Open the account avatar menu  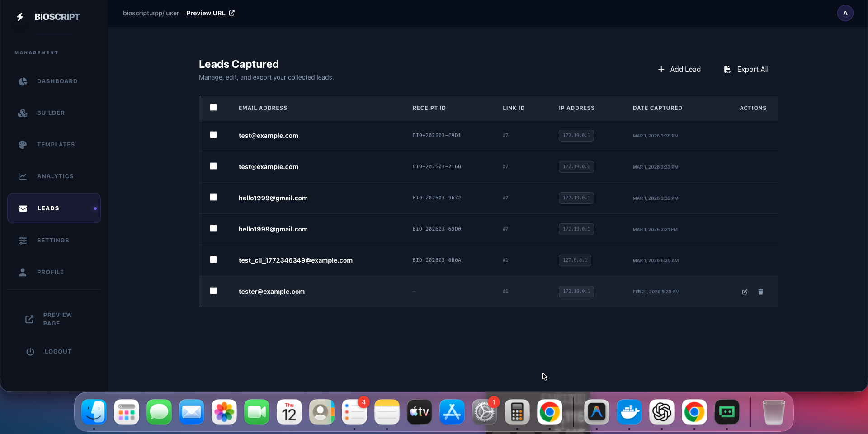(x=845, y=13)
